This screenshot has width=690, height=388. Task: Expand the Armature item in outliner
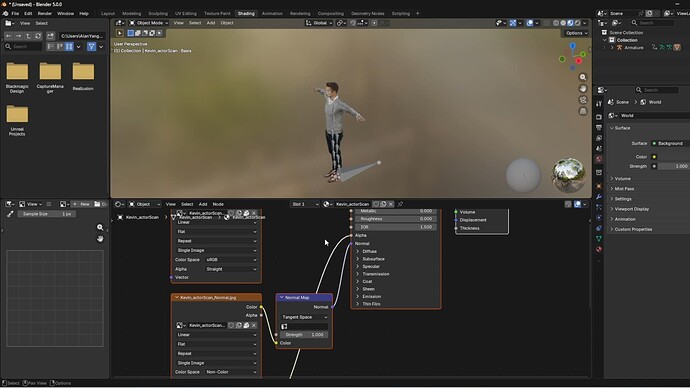[x=612, y=48]
